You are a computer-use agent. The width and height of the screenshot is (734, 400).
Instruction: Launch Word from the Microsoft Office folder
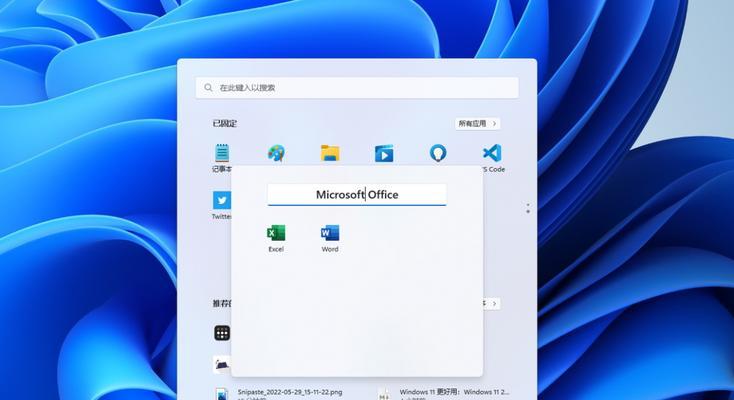[330, 238]
